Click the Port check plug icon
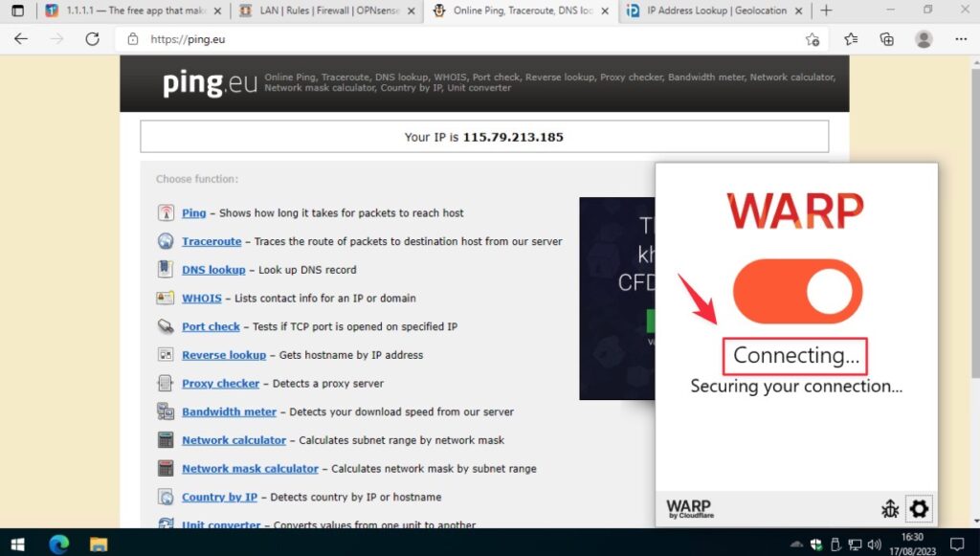The height and width of the screenshot is (556, 980). point(166,326)
